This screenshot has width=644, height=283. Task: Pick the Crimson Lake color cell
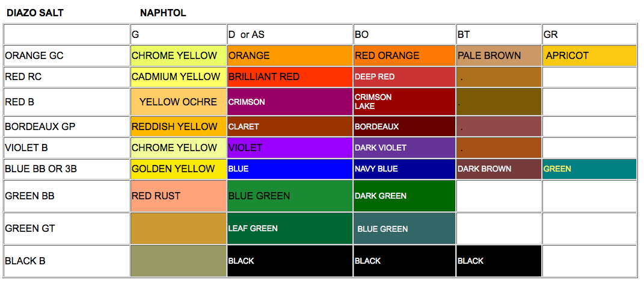(x=404, y=102)
